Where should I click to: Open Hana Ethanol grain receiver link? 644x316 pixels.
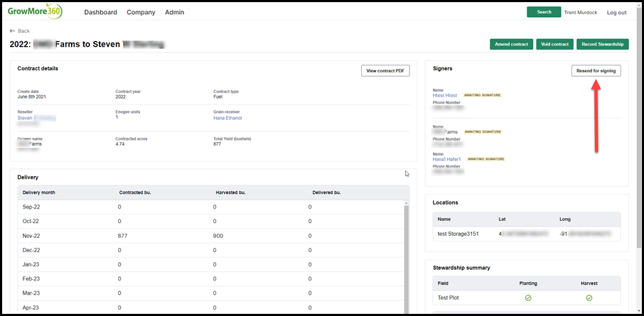(x=227, y=118)
